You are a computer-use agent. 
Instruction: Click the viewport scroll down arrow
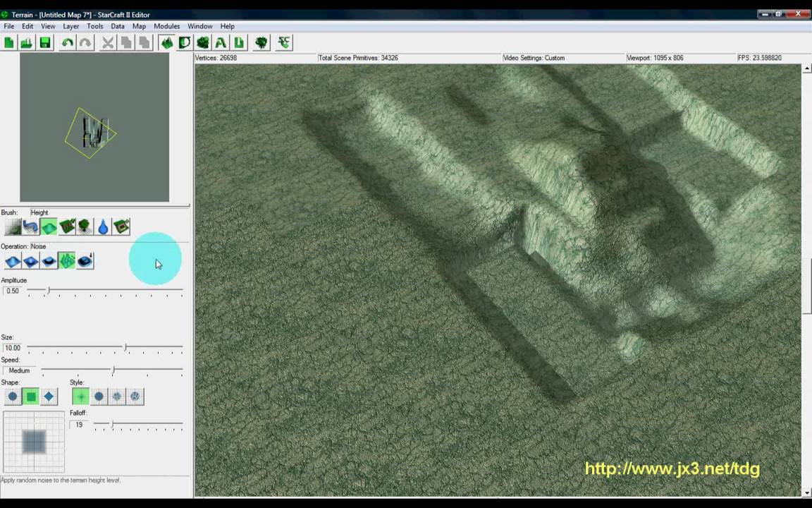[807, 492]
